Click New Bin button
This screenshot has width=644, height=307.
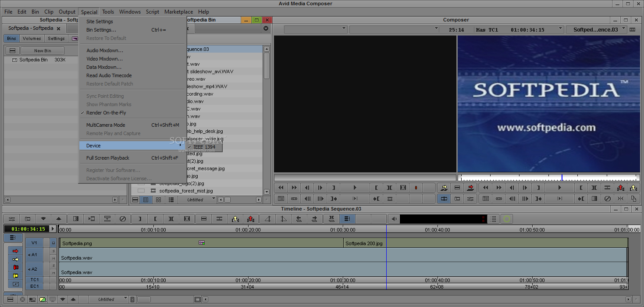(x=43, y=51)
